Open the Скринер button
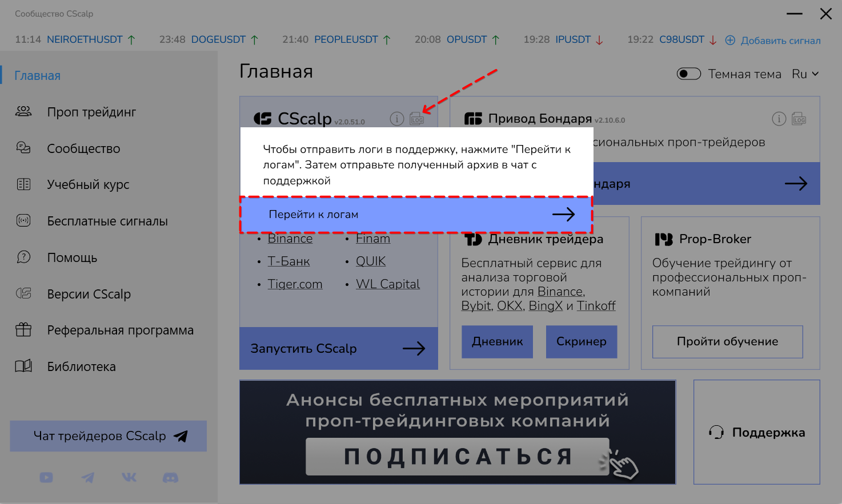Image resolution: width=842 pixels, height=504 pixels. [x=582, y=341]
